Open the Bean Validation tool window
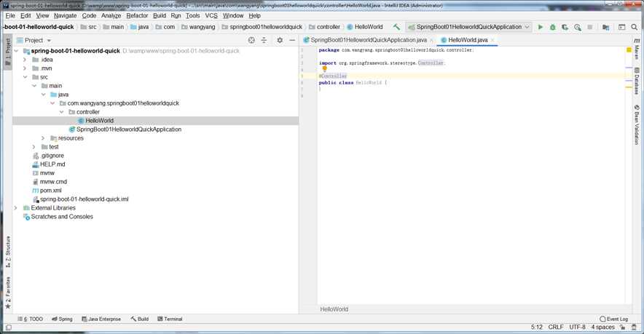644x334 pixels. coord(637,124)
